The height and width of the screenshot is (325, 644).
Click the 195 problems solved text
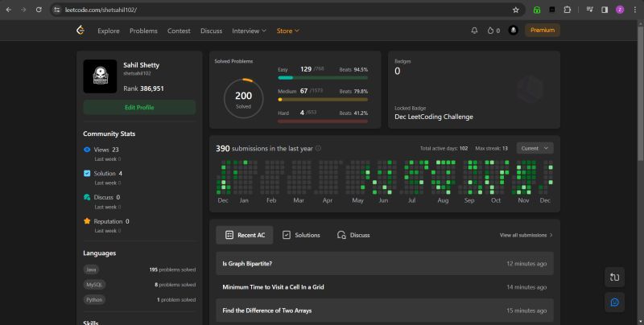pos(172,269)
